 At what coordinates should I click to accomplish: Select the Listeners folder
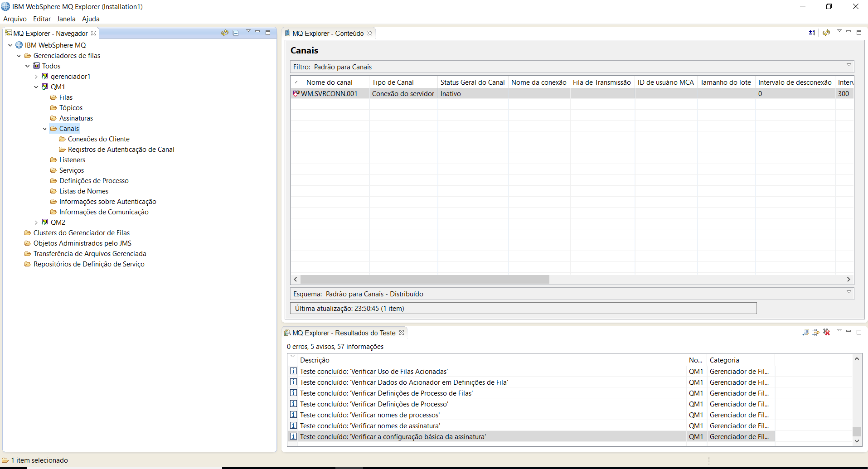click(72, 160)
